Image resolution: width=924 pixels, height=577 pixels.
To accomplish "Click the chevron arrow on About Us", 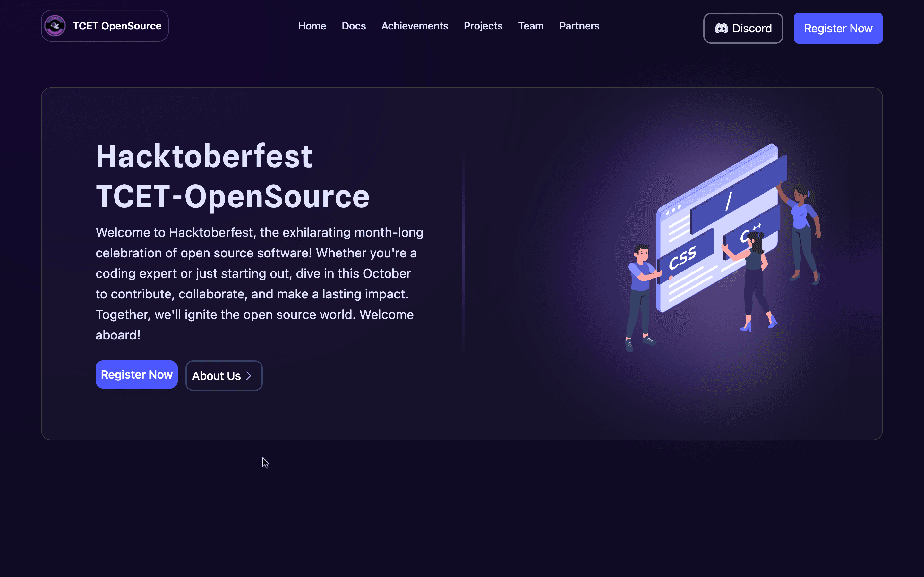I will (x=249, y=375).
